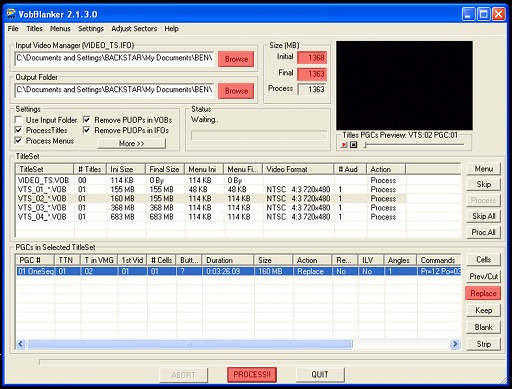
Task: Click the Initial size value 1368
Action: 312,58
